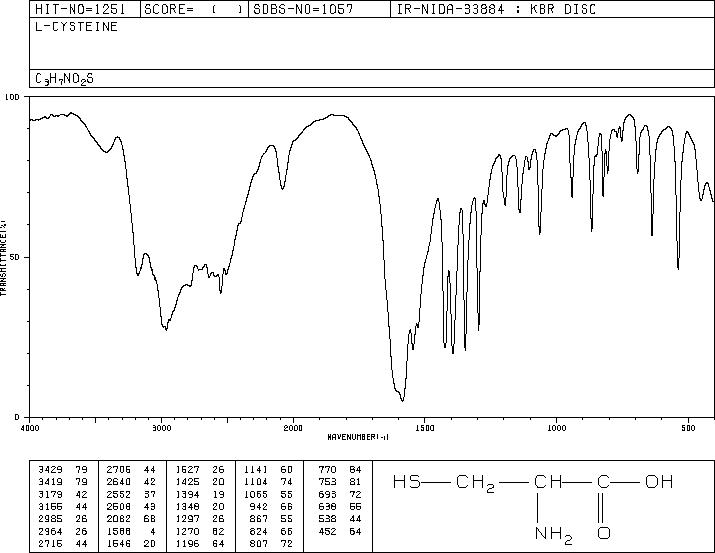Image resolution: width=715 pixels, height=553 pixels.
Task: Click the 807 peak table entry
Action: (x=259, y=543)
